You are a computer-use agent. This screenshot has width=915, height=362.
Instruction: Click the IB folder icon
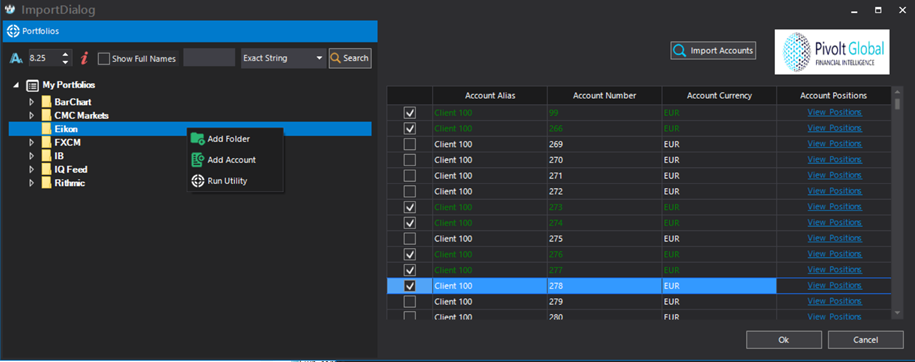pos(46,156)
